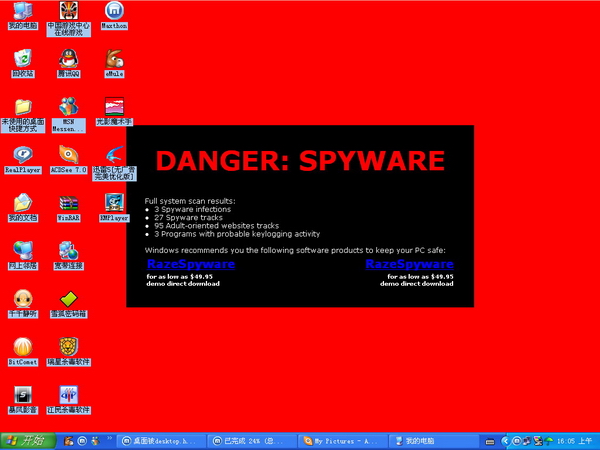Click the "27 Spyware tracks" line
Image resolution: width=600 pixels, height=450 pixels.
tap(188, 217)
